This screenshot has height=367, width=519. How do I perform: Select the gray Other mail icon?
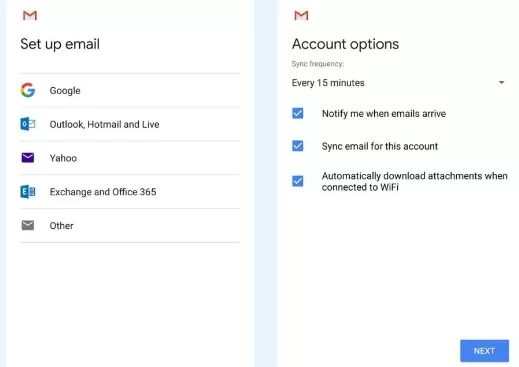[x=28, y=225]
